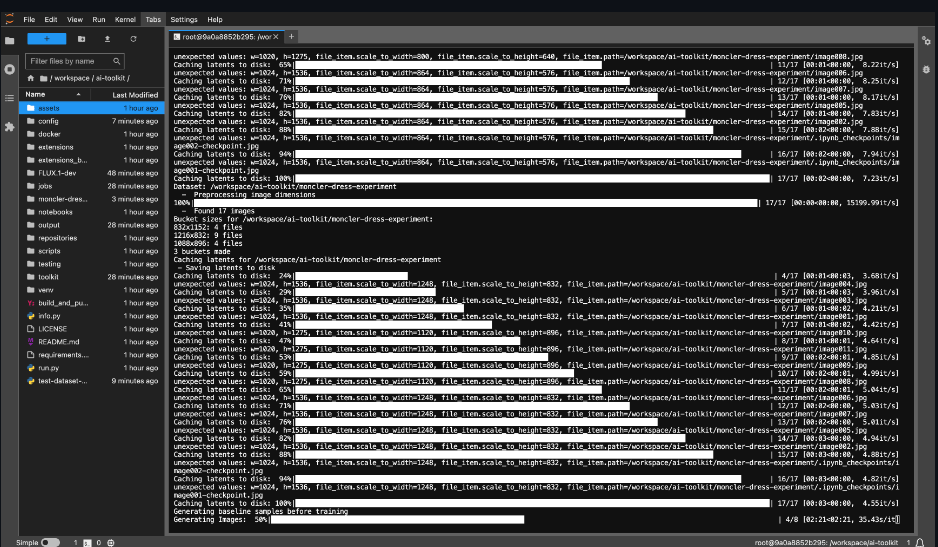The height and width of the screenshot is (547, 938).
Task: Select the toolkit folder
Action: pyautogui.click(x=92, y=277)
